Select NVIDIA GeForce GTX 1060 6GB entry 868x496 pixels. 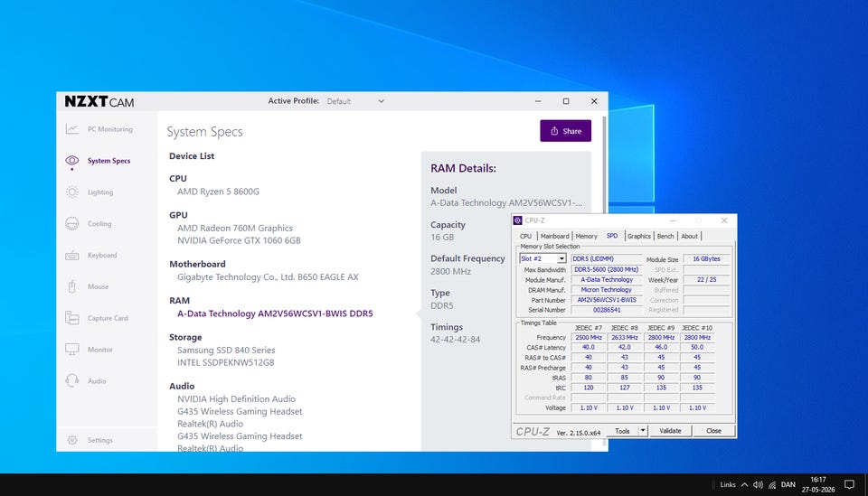click(239, 240)
